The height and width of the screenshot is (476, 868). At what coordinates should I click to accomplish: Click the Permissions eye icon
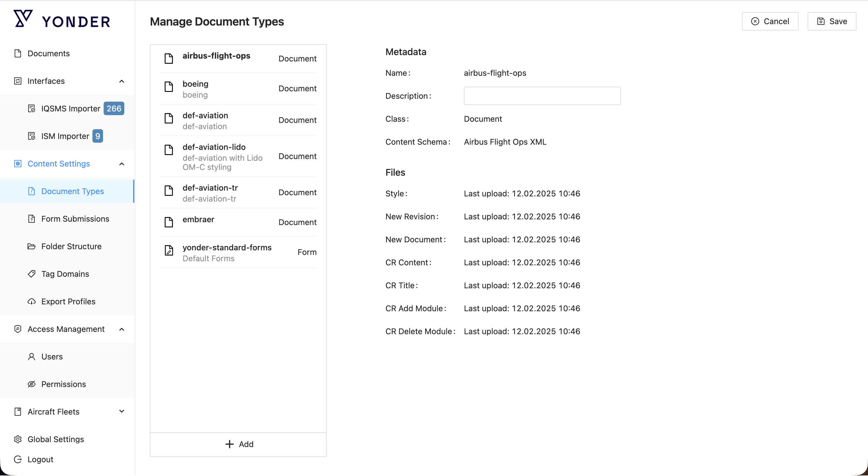pos(31,384)
